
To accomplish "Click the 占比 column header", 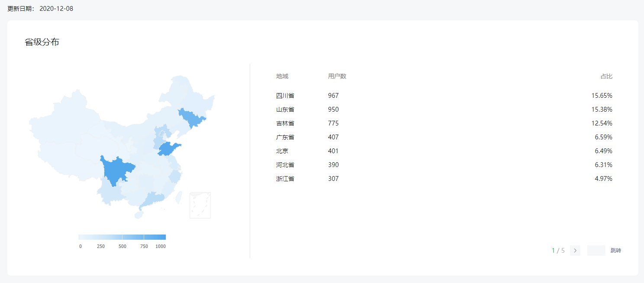I will coord(606,76).
